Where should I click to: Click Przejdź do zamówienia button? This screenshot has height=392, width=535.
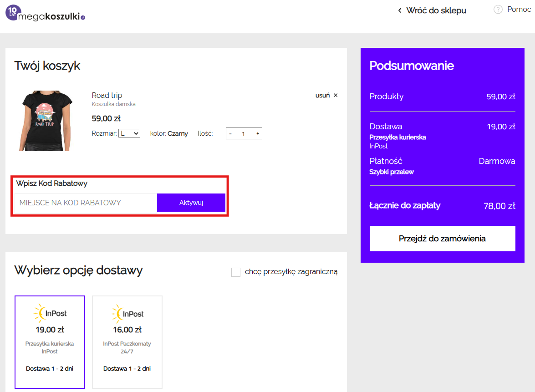tap(442, 239)
